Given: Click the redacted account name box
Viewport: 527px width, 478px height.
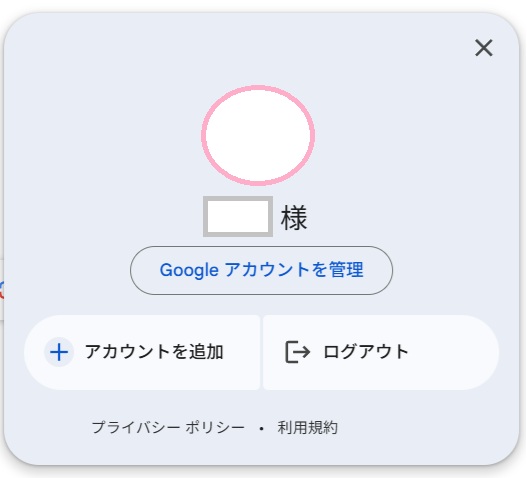Looking at the screenshot, I should point(238,217).
